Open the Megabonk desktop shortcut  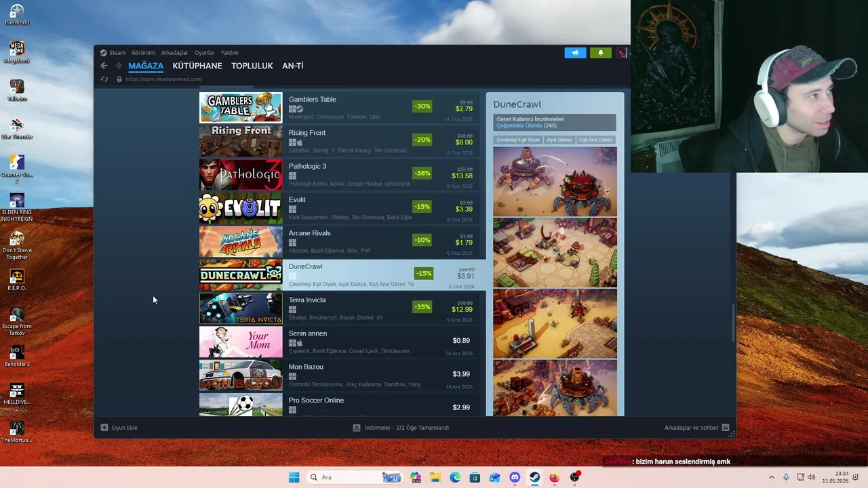[17, 52]
